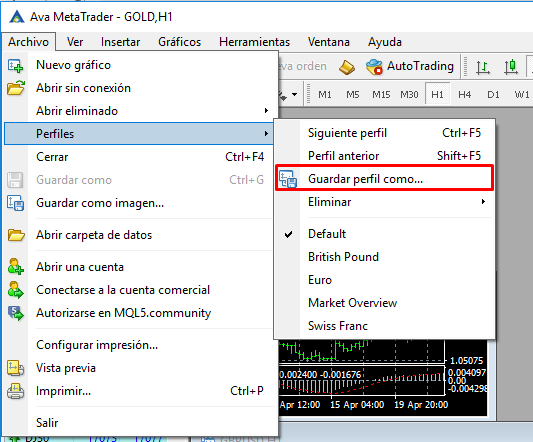Select the H1 timeframe

tap(437, 94)
